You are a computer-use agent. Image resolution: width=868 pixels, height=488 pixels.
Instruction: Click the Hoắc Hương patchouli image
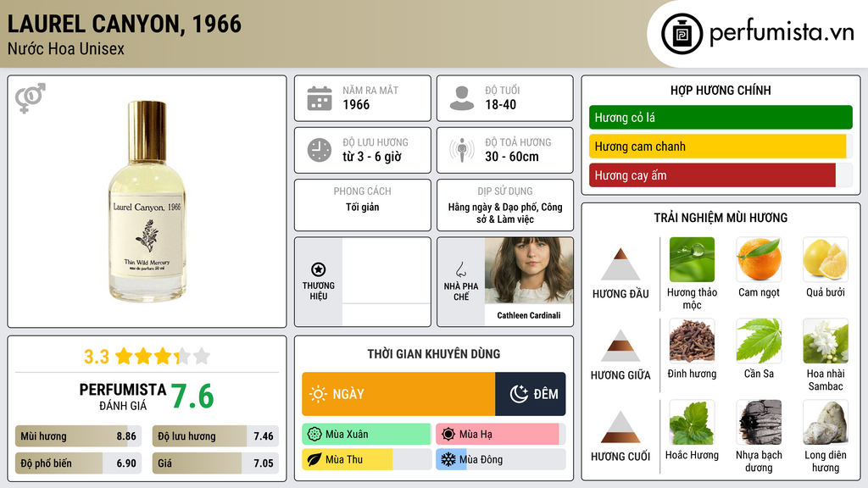tap(692, 423)
